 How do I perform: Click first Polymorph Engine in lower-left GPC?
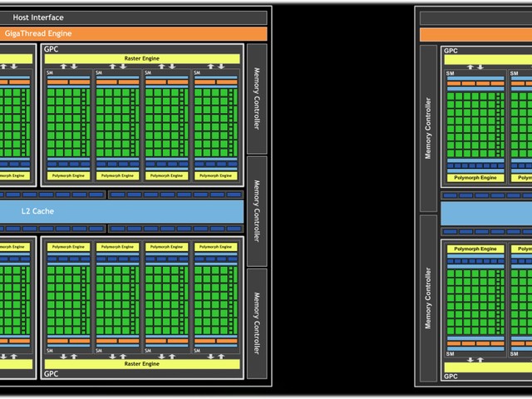tap(68, 247)
